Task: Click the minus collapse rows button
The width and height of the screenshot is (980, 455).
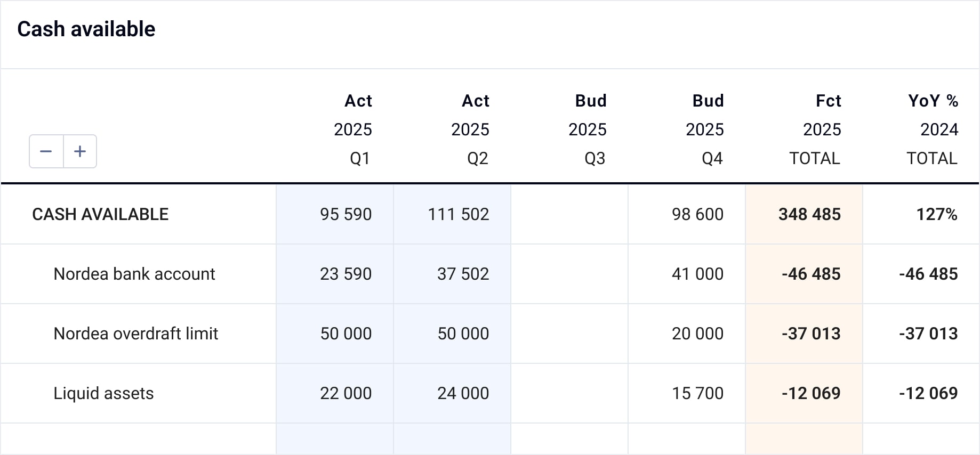Action: click(x=46, y=151)
